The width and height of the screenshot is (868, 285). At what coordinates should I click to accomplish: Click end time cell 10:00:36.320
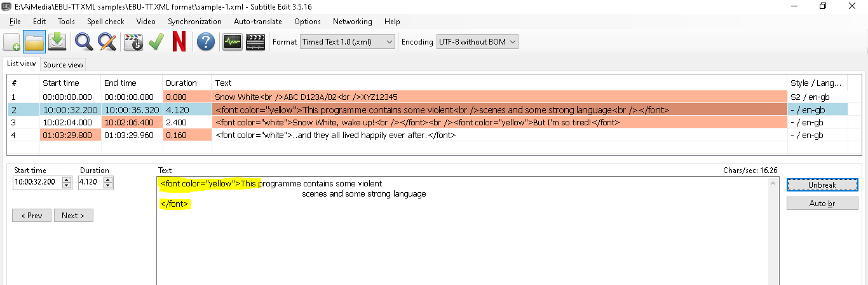pyautogui.click(x=131, y=109)
